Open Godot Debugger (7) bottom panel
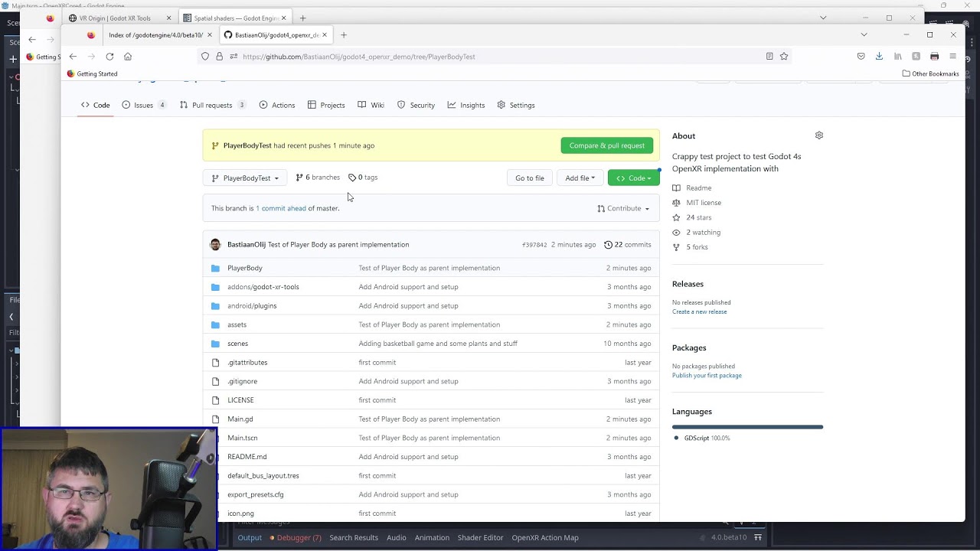Image resolution: width=980 pixels, height=551 pixels. point(295,538)
